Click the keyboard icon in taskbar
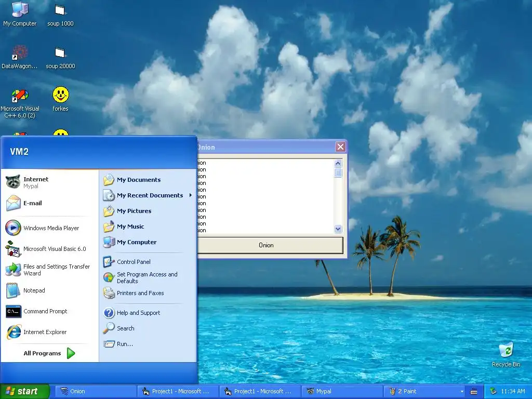The width and height of the screenshot is (532, 399). pos(474,392)
